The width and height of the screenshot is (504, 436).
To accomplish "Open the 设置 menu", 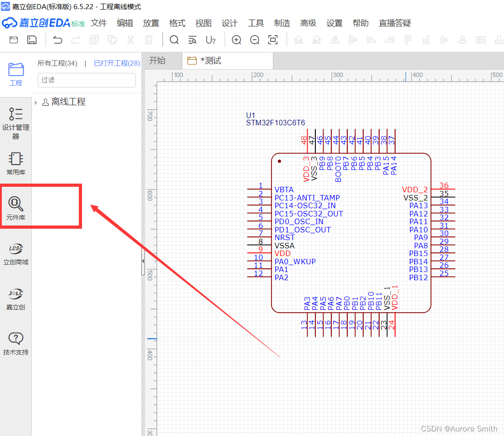I will pos(334,23).
